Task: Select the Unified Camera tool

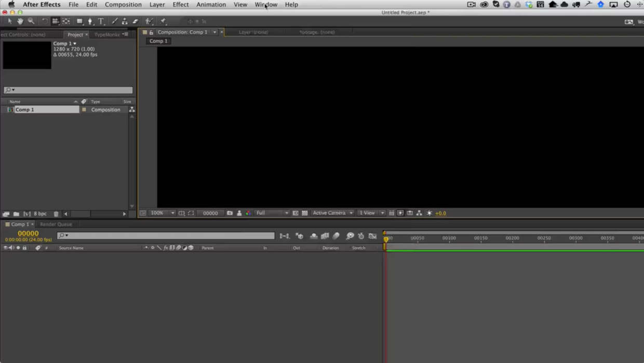Action: 55,21
